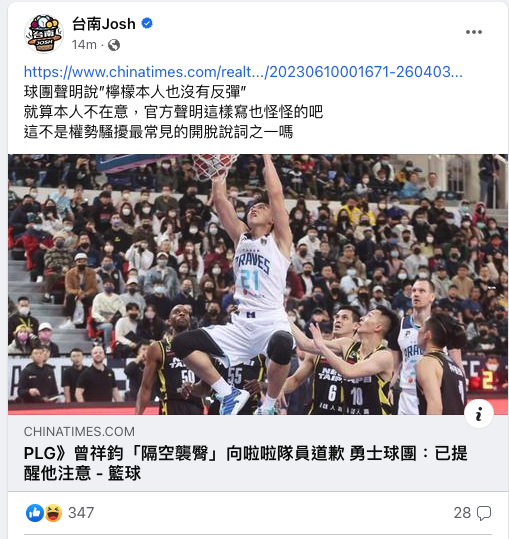Image resolution: width=509 pixels, height=539 pixels.
Task: Click the blue thumbs-up reaction icon
Action: pyautogui.click(x=35, y=513)
